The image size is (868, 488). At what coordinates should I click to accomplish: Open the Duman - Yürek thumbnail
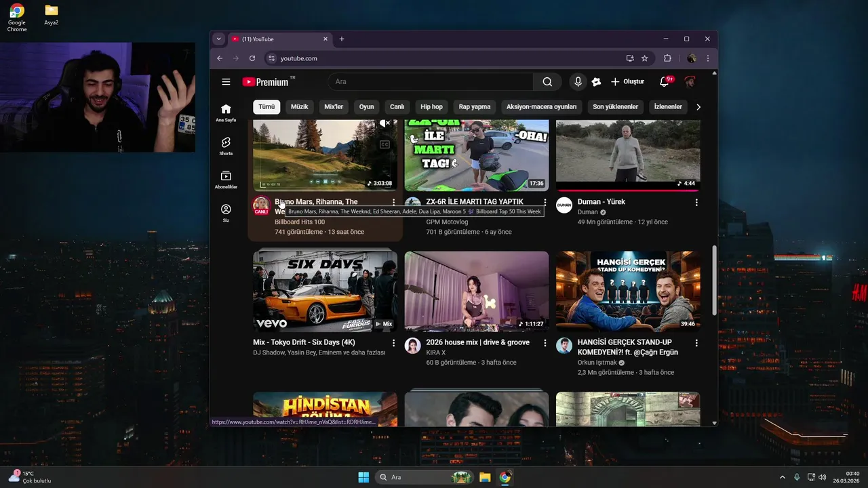tap(628, 155)
